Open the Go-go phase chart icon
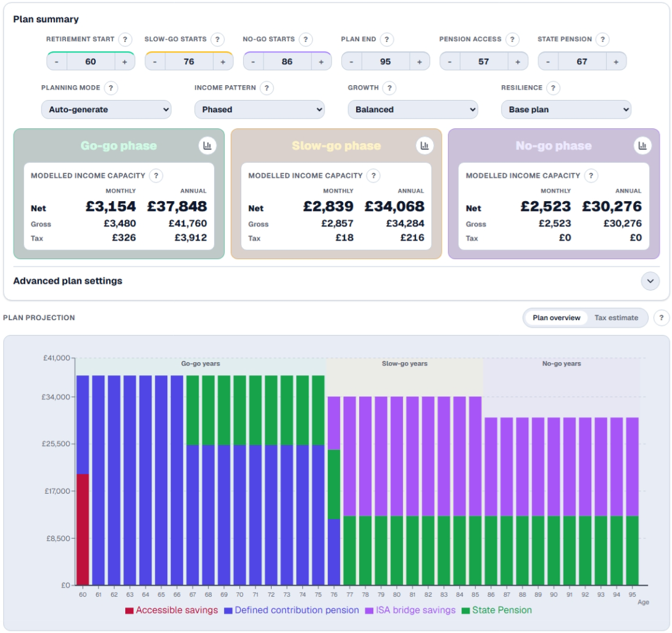Image resolution: width=672 pixels, height=633 pixels. click(207, 146)
